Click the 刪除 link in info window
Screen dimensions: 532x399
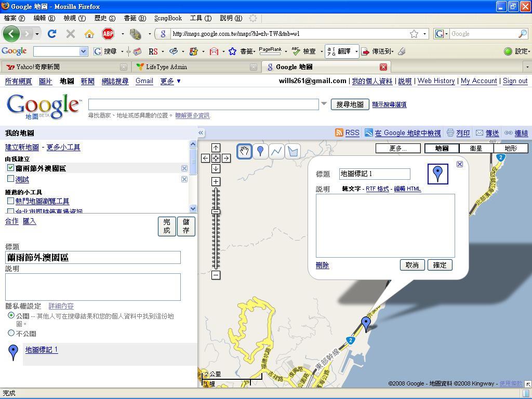(x=322, y=265)
